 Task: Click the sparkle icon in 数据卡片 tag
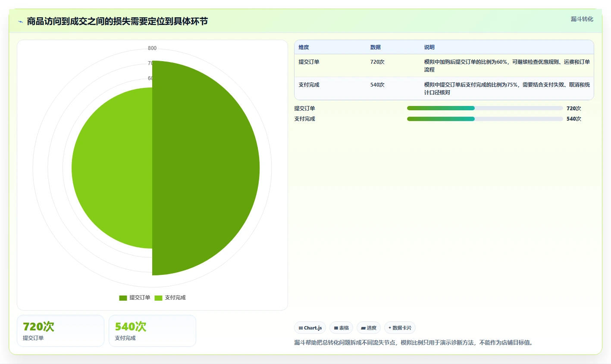click(x=390, y=328)
